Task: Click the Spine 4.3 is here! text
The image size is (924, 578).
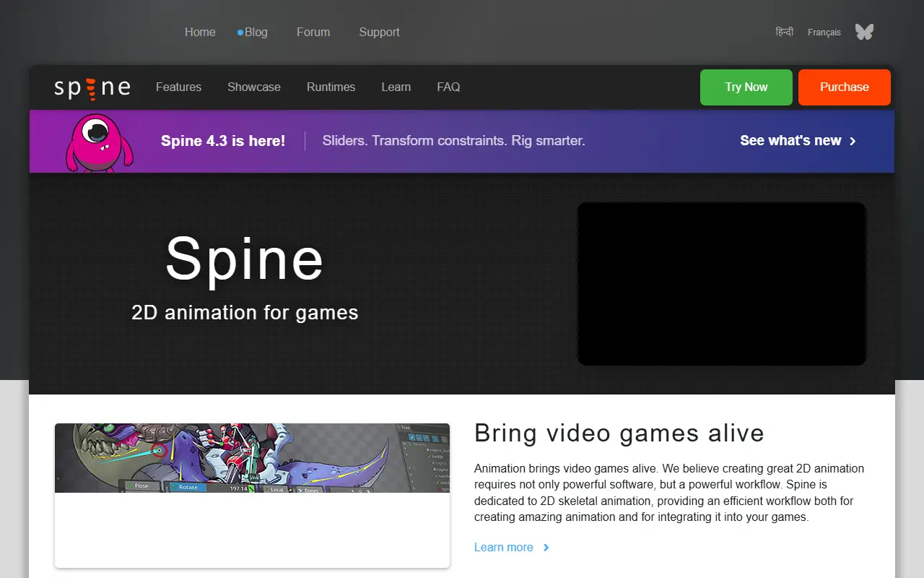Action: (x=223, y=141)
